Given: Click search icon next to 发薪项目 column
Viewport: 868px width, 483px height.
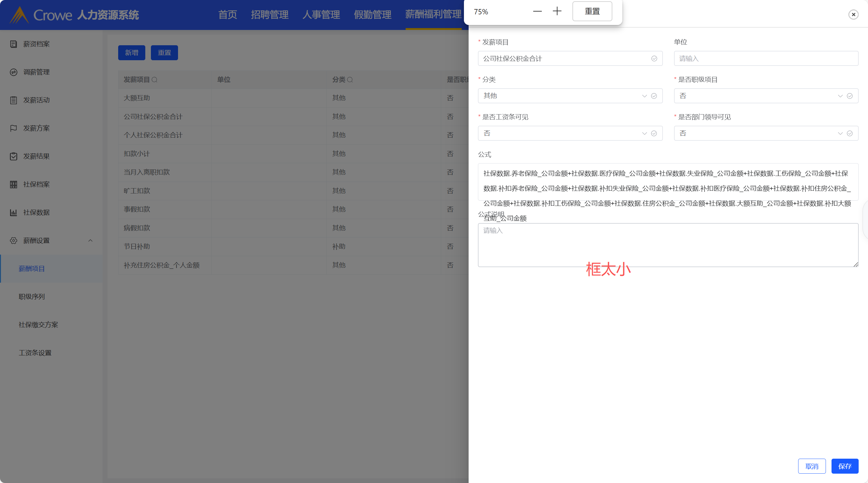Looking at the screenshot, I should (155, 80).
